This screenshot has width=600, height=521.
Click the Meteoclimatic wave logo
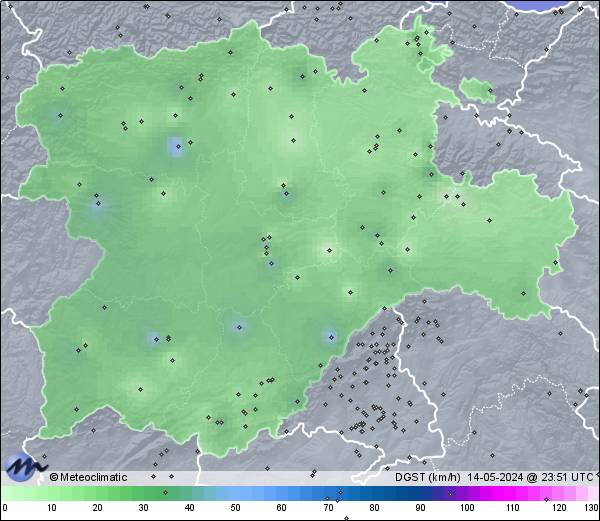tap(25, 466)
